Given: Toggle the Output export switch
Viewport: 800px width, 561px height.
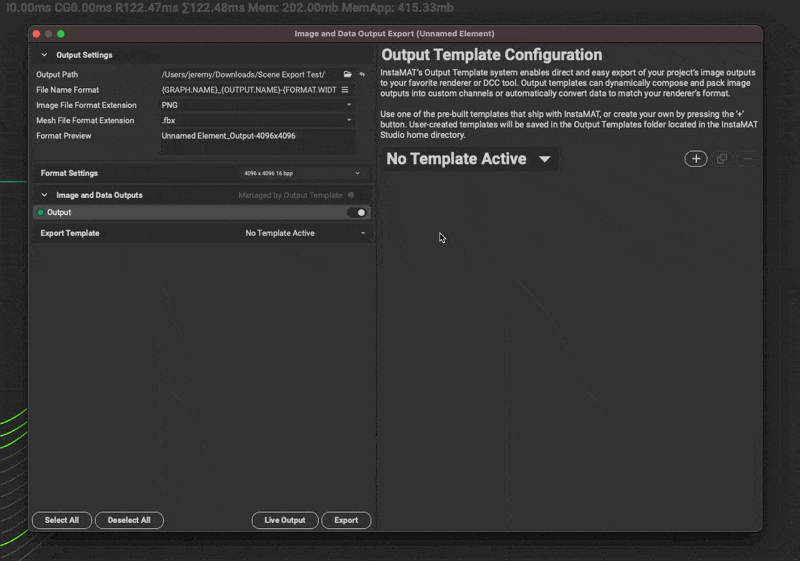Looking at the screenshot, I should coord(357,213).
